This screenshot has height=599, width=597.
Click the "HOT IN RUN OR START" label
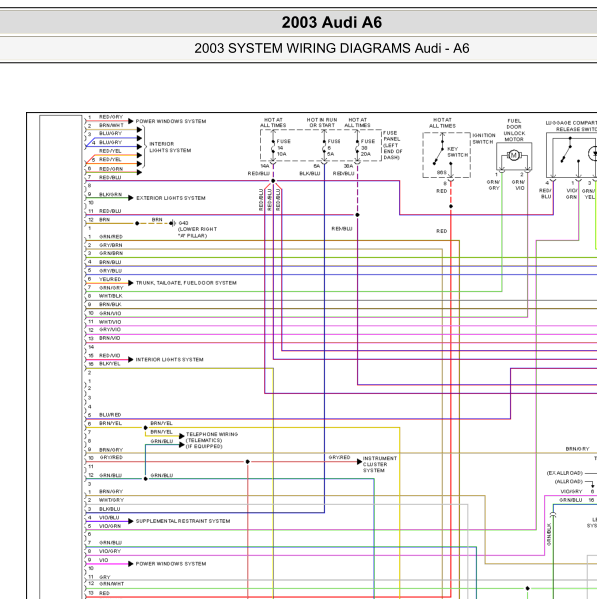pos(322,123)
